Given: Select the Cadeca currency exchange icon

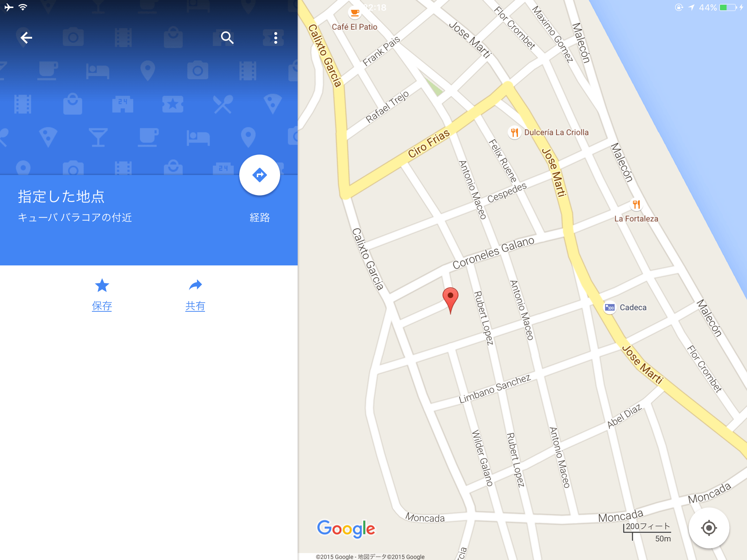Looking at the screenshot, I should point(610,308).
